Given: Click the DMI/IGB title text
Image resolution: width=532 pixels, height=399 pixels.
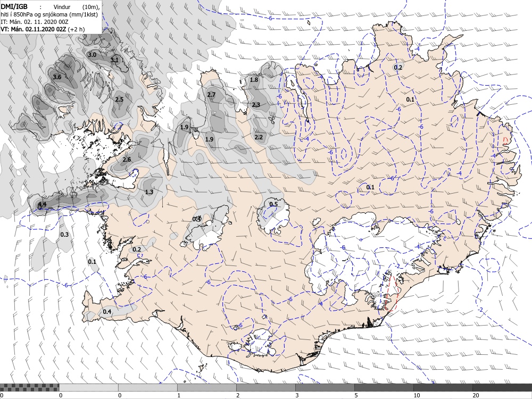Looking at the screenshot, I should point(14,6).
